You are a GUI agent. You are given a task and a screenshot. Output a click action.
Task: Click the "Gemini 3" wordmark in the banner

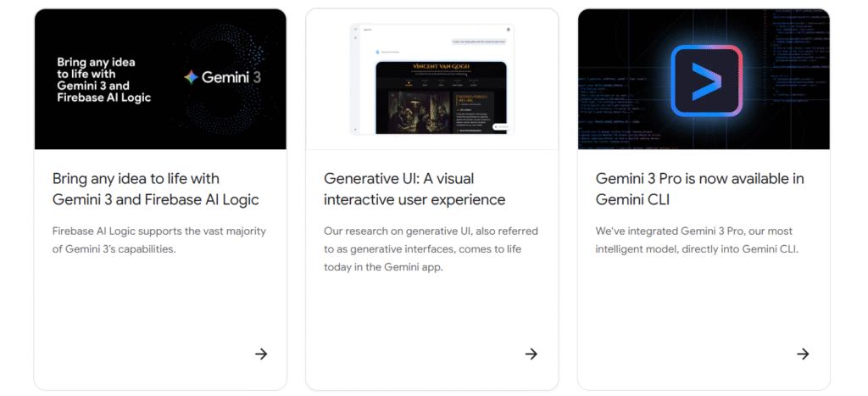tap(225, 77)
